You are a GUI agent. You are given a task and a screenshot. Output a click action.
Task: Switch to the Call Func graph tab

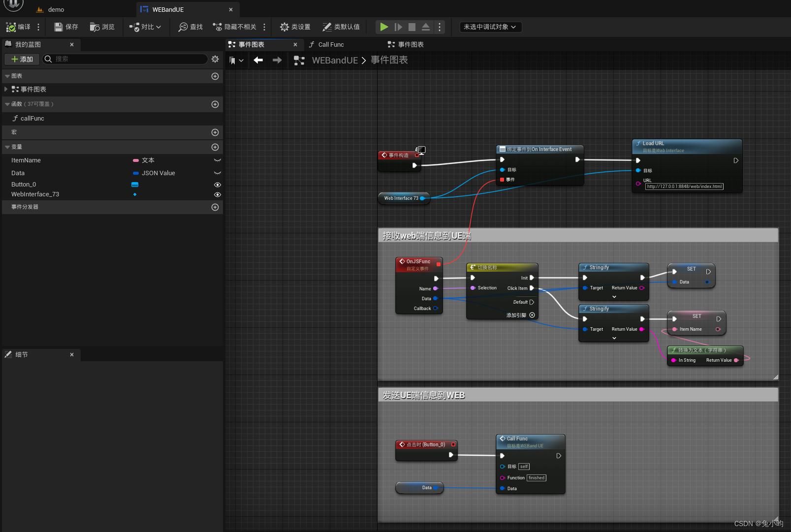click(x=331, y=44)
